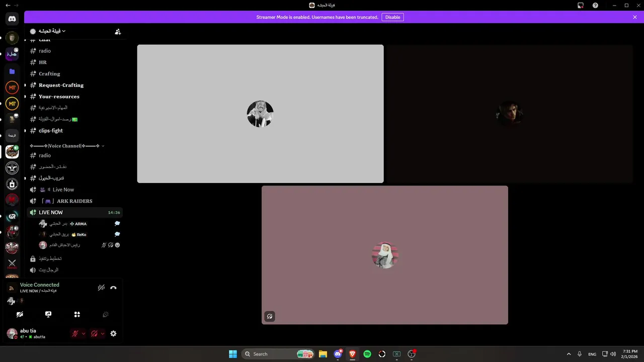Focus the grey video tile of first participant
The width and height of the screenshot is (644, 362).
260,114
